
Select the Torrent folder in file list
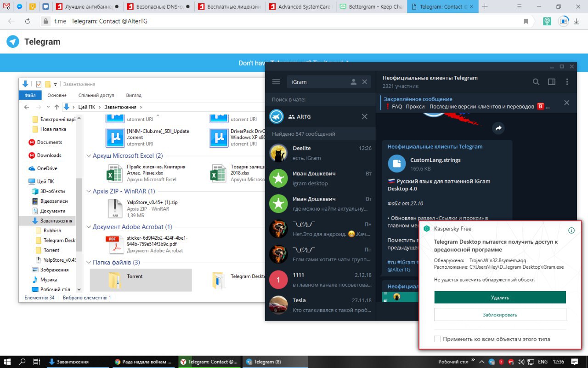pos(141,280)
